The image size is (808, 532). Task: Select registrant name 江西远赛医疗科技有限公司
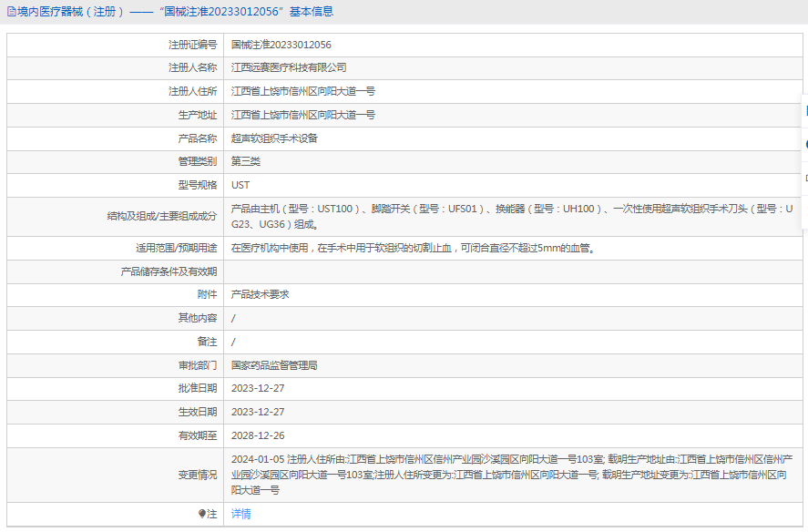click(289, 68)
